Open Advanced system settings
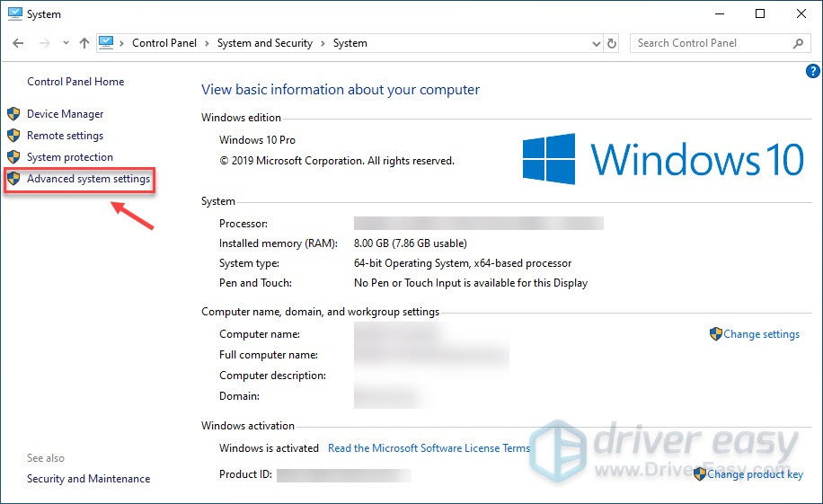Image resolution: width=823 pixels, height=504 pixels. [x=88, y=179]
